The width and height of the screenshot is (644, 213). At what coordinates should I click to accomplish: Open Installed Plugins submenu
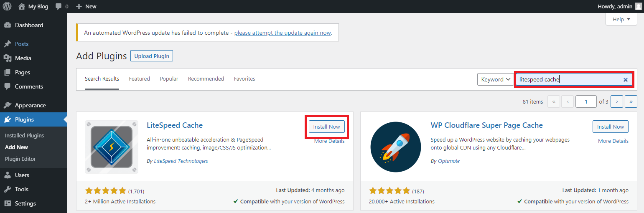24,135
